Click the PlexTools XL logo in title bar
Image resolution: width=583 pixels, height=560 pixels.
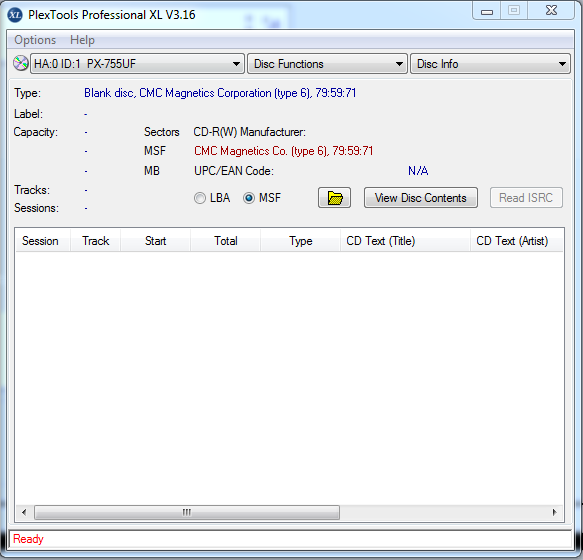(15, 15)
